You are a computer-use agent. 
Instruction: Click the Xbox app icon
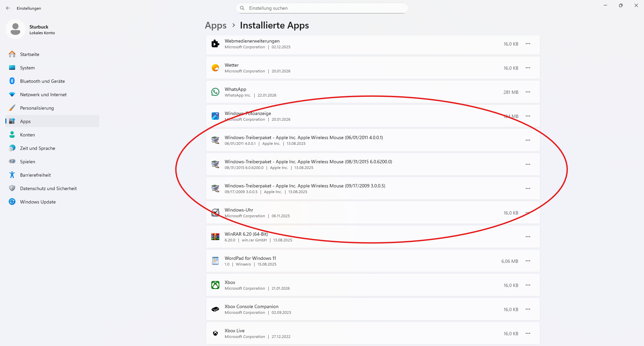tap(215, 285)
